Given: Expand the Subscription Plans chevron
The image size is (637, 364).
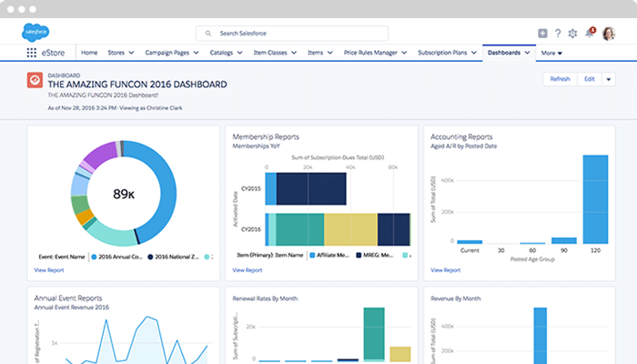Looking at the screenshot, I should click(x=474, y=53).
